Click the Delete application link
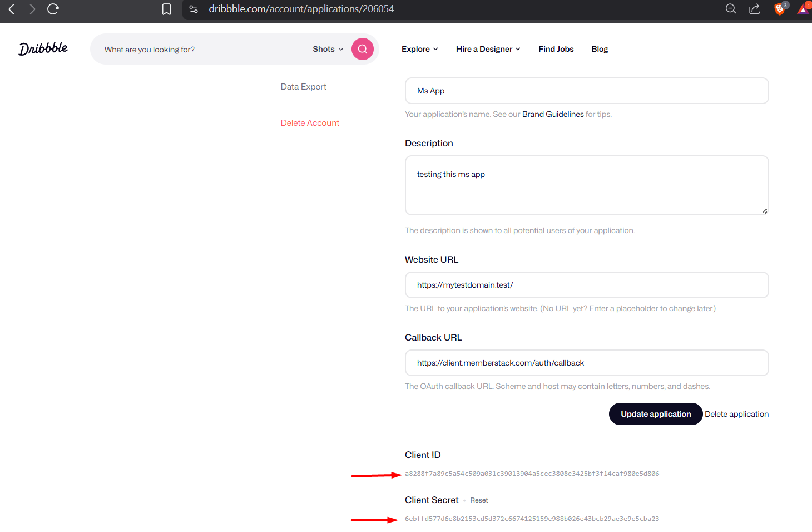The height and width of the screenshot is (532, 812). [736, 414]
